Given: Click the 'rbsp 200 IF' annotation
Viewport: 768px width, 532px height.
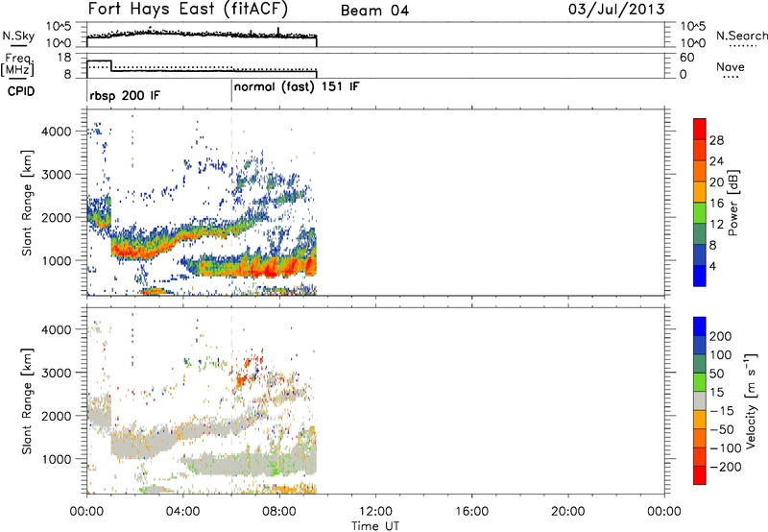Looking at the screenshot, I should 125,95.
